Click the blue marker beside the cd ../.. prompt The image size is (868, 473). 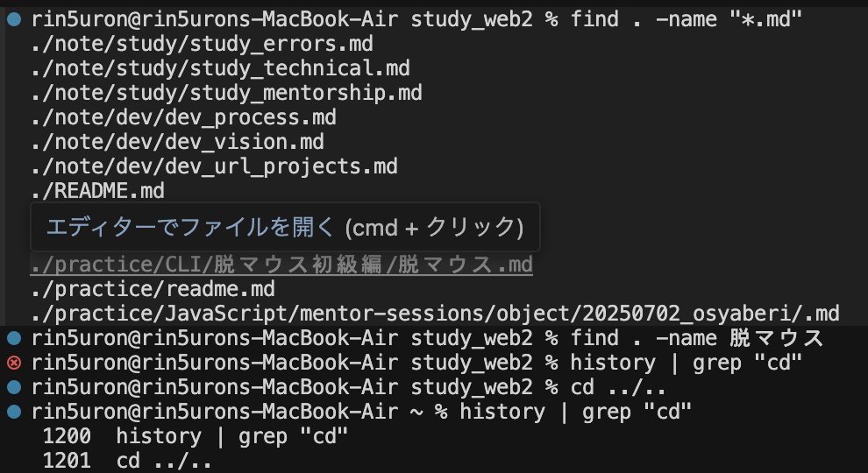[x=13, y=387]
